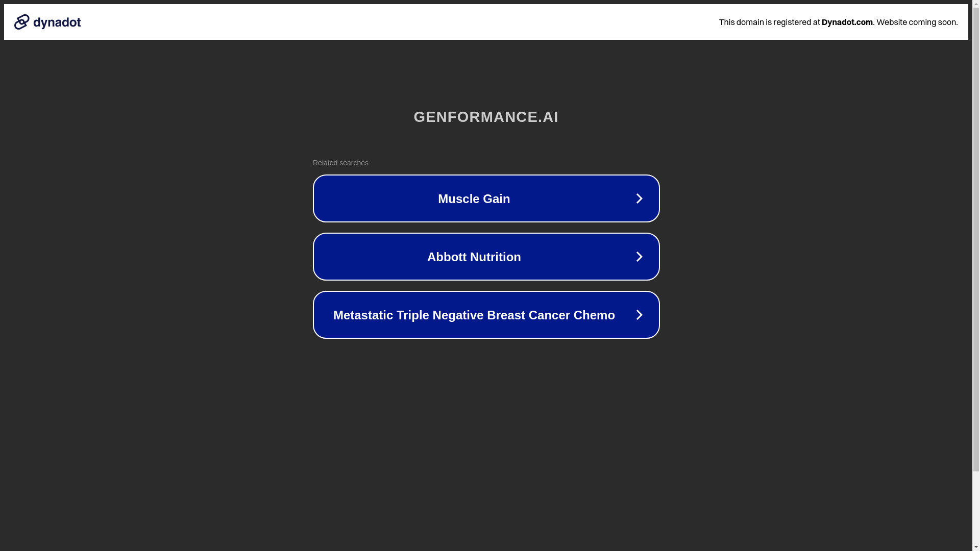Screen dimensions: 980x551
Task: Click the Website coming soon text
Action: pos(917,22)
